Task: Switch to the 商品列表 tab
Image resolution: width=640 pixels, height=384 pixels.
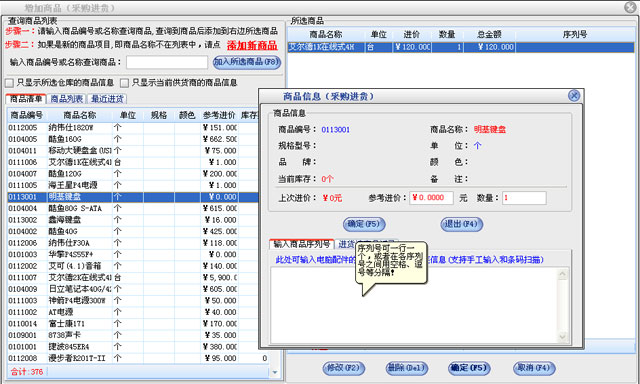Action: (67, 99)
